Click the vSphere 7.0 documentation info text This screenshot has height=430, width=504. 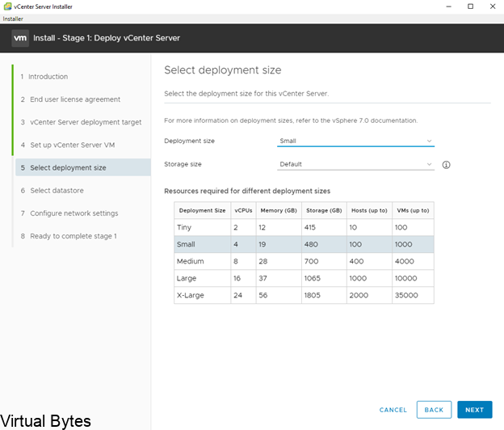(291, 120)
